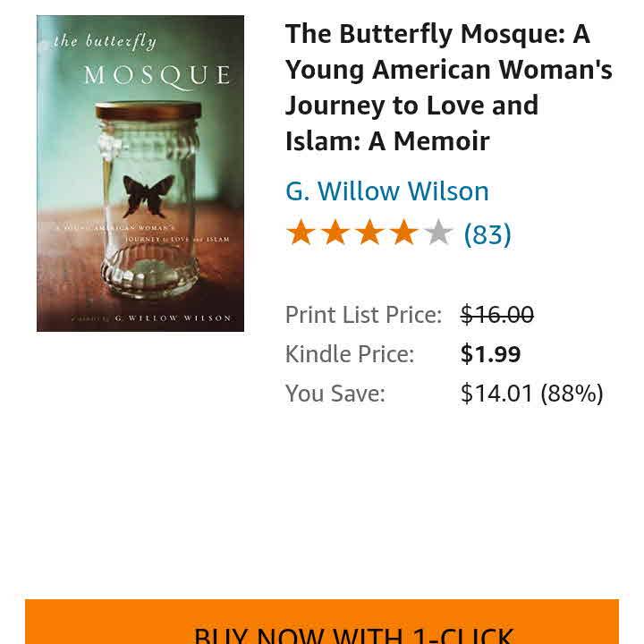Click the third orange rating star
The width and height of the screenshot is (644, 644).
click(x=369, y=233)
